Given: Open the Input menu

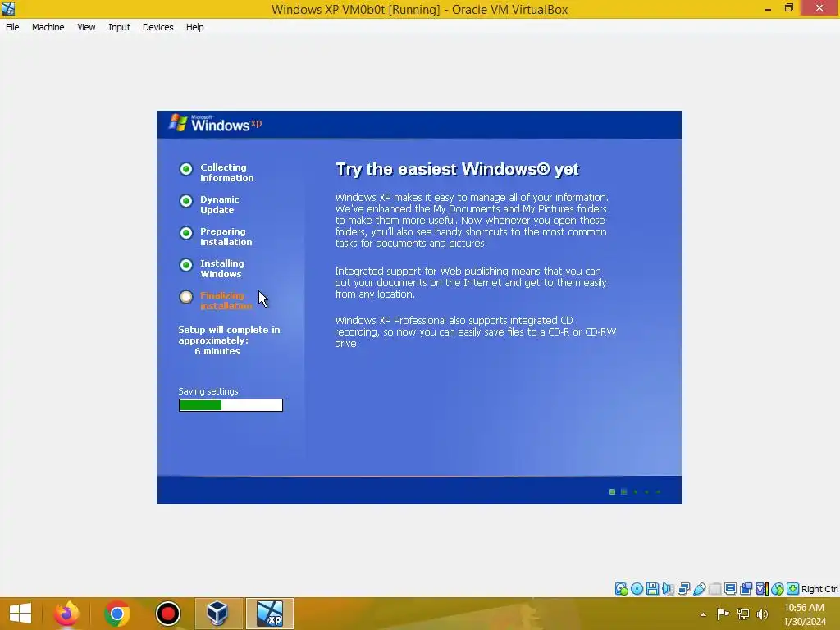Looking at the screenshot, I should pos(119,27).
